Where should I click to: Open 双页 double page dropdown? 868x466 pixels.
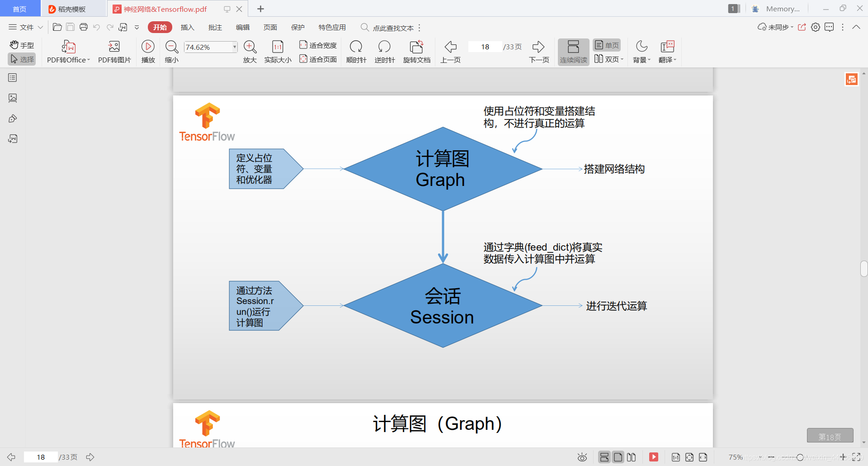click(x=609, y=59)
